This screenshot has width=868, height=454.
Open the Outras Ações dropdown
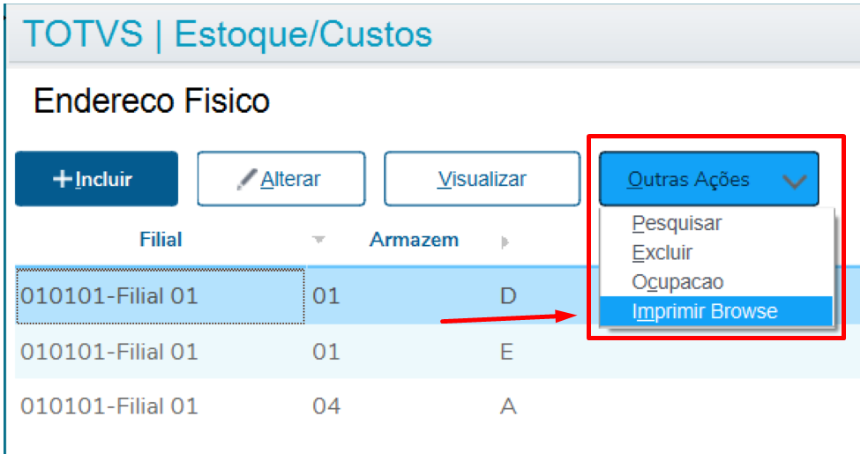click(x=708, y=179)
